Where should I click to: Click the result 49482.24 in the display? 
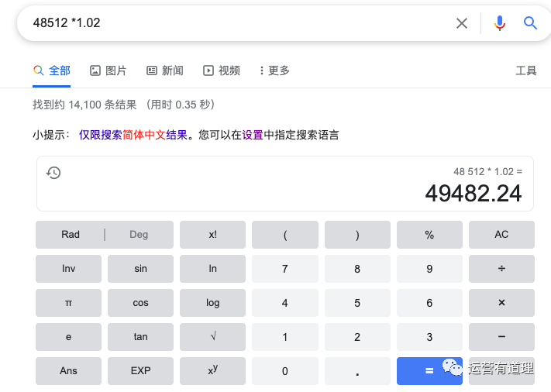pyautogui.click(x=474, y=193)
